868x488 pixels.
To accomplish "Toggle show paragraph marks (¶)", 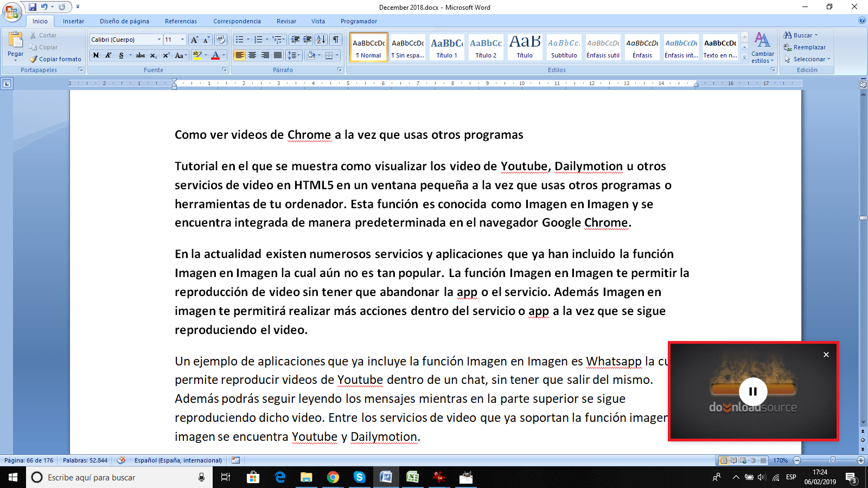I will point(336,40).
